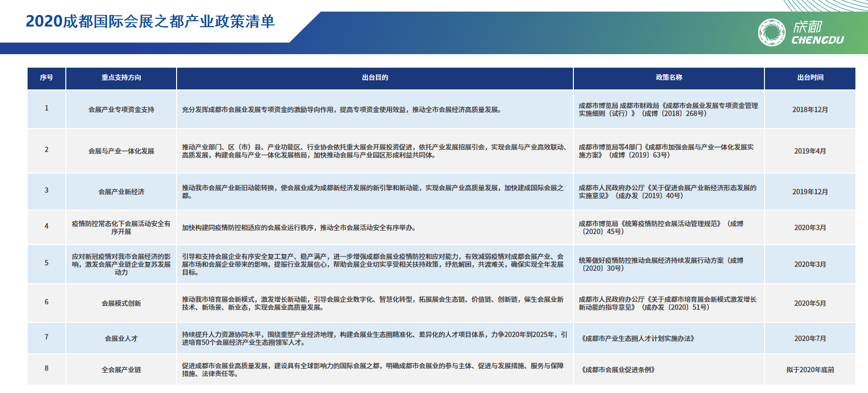The image size is (868, 393).
Task: Select the cell 会展业人才
Action: (x=121, y=338)
